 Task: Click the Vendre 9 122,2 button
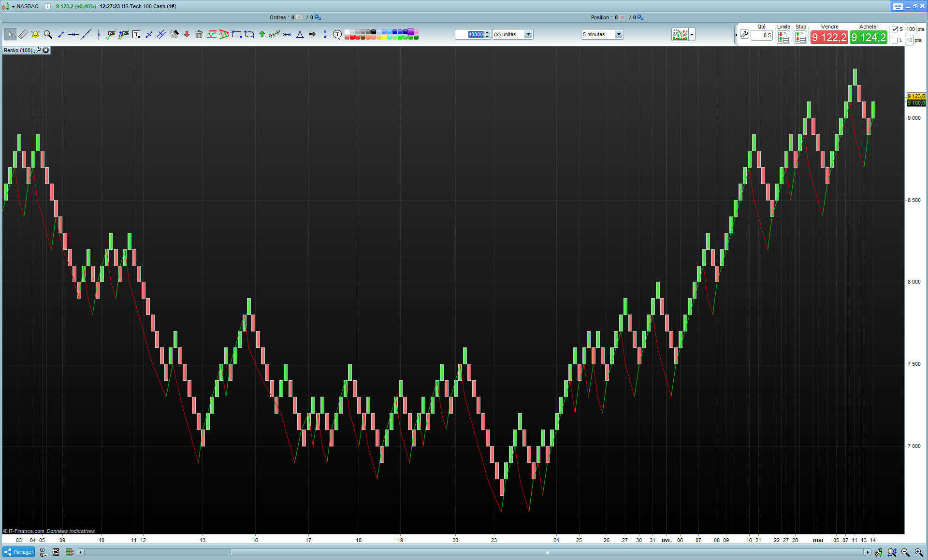tap(829, 37)
